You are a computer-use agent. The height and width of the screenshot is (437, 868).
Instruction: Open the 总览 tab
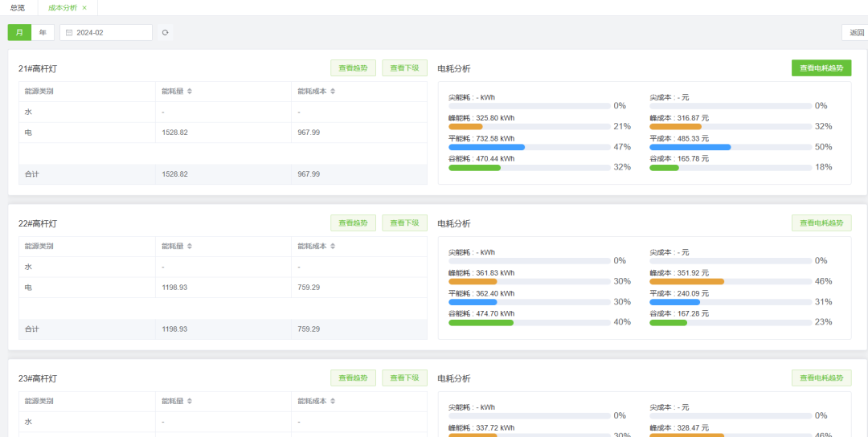coord(18,8)
